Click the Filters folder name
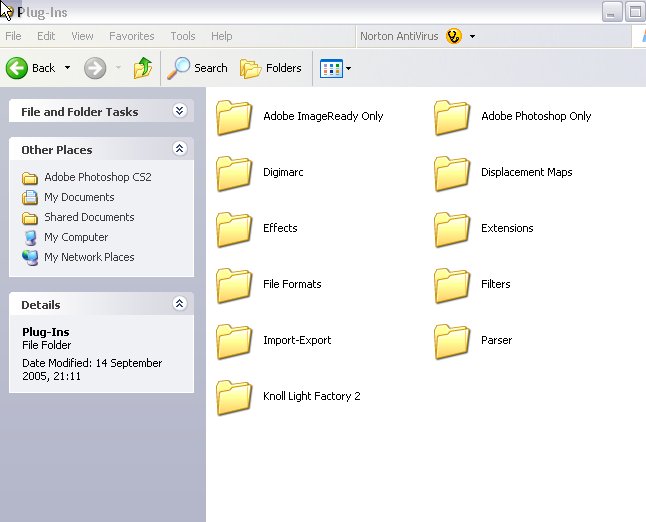Screen dimensions: 646x522 (x=496, y=284)
